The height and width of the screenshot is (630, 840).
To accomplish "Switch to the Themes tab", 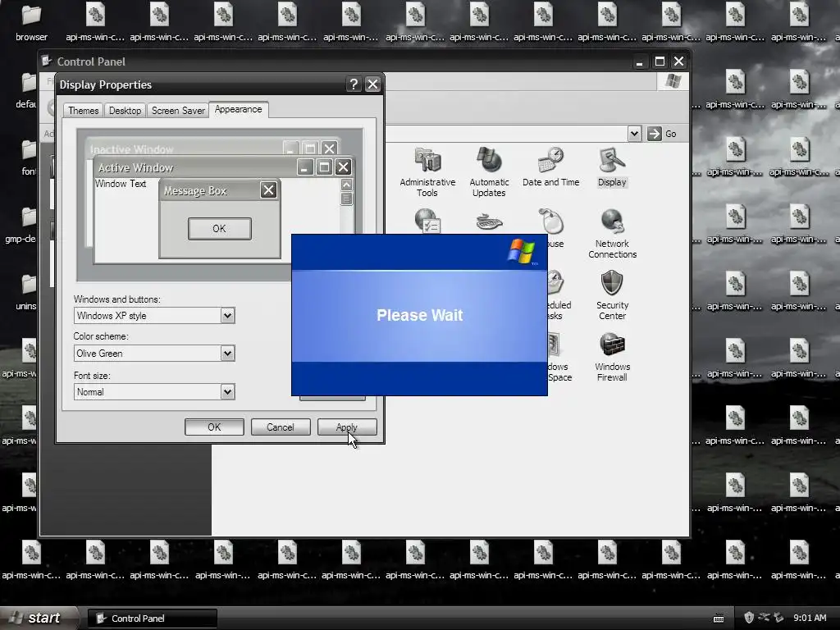I will (83, 111).
